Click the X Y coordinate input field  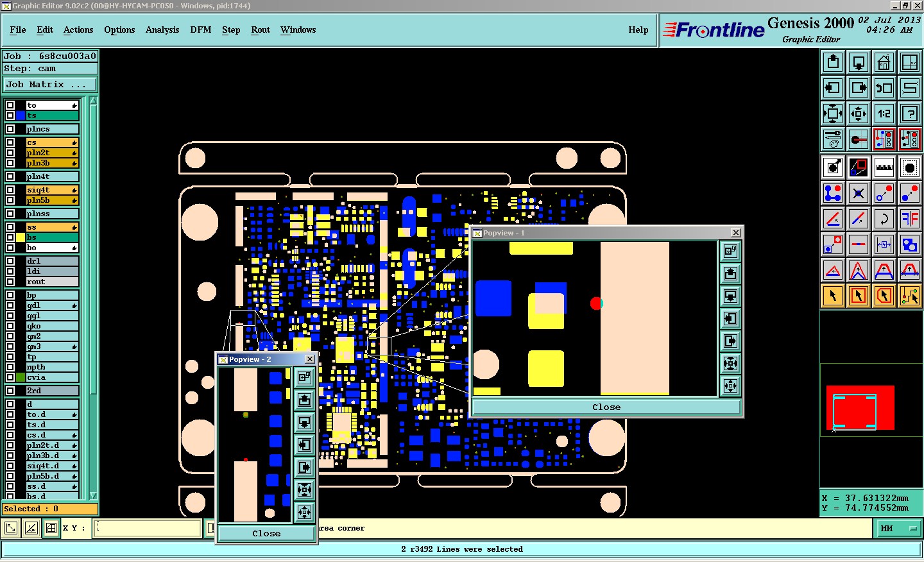coord(148,529)
